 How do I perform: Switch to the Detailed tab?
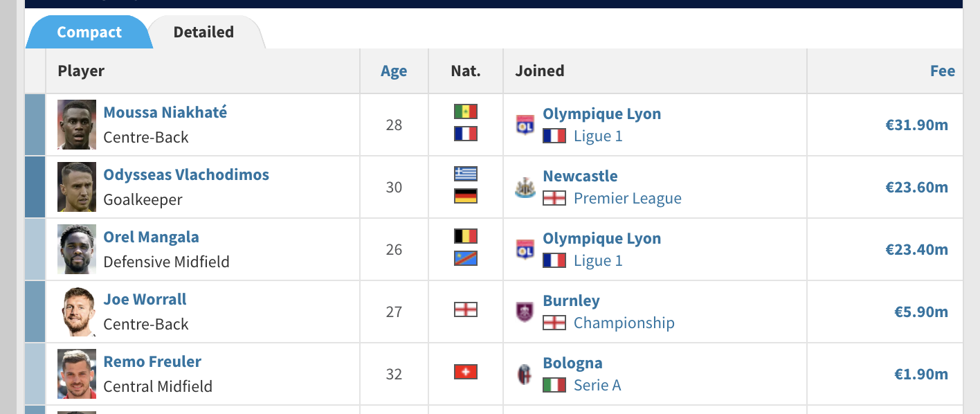203,32
